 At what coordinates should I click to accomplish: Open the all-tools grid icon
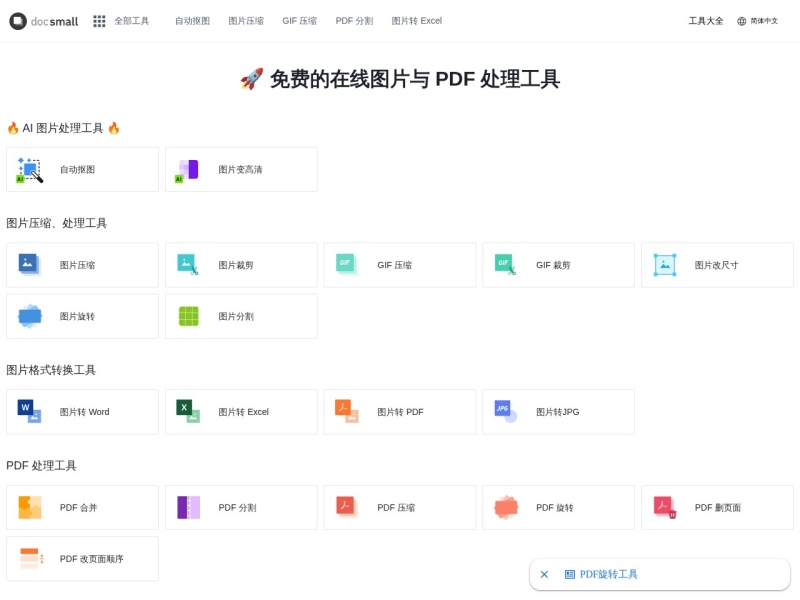click(x=99, y=21)
